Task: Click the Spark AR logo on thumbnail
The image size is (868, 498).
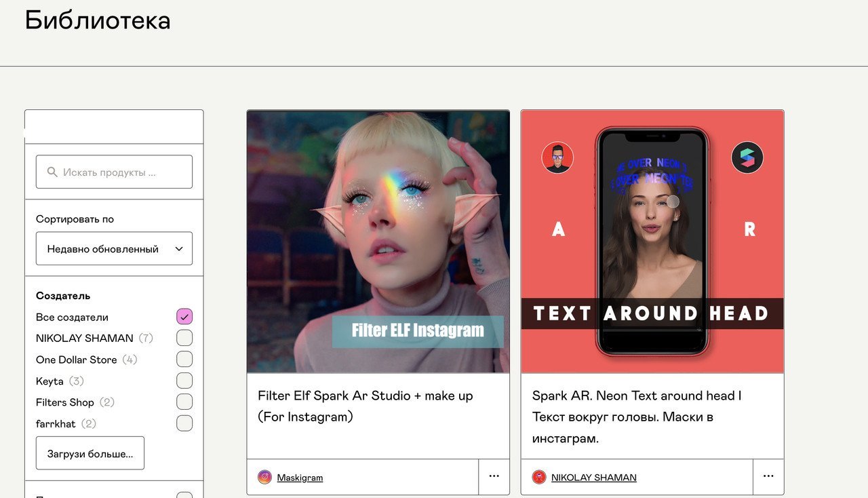Action: (x=747, y=157)
